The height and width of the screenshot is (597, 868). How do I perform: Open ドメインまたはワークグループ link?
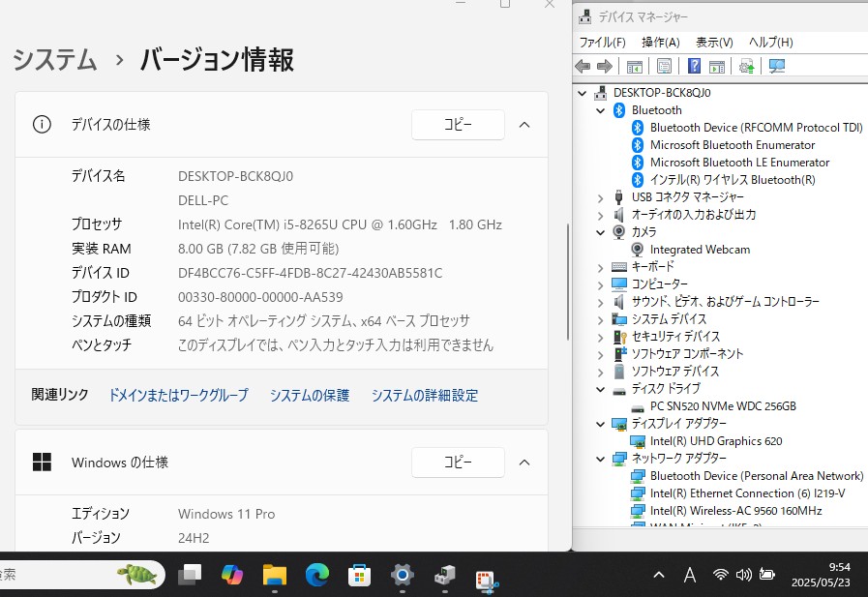(178, 395)
